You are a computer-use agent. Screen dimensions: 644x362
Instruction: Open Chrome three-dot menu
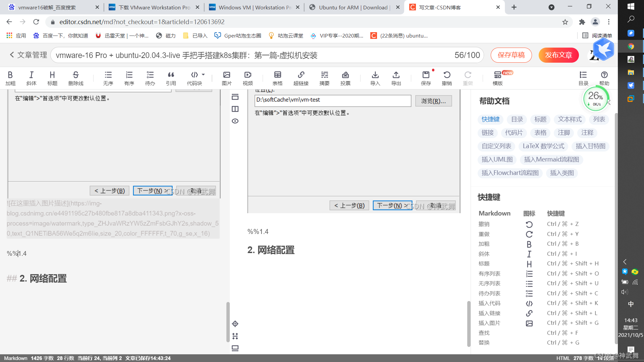click(x=608, y=22)
